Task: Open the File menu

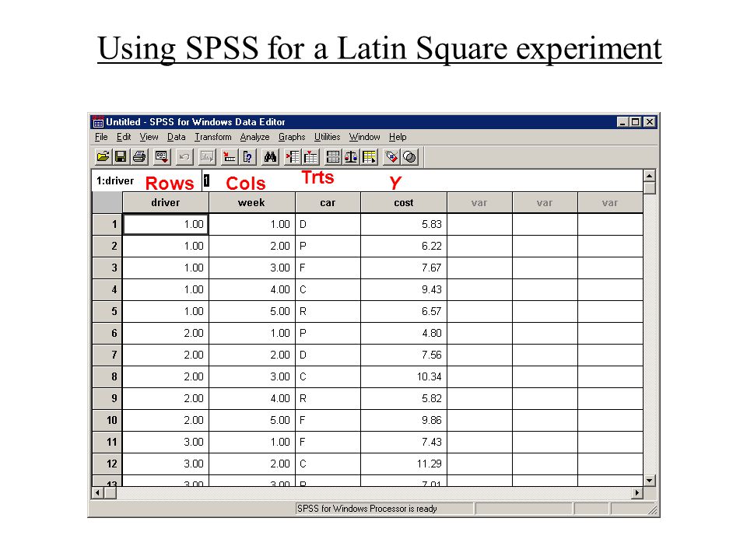Action: pos(101,137)
